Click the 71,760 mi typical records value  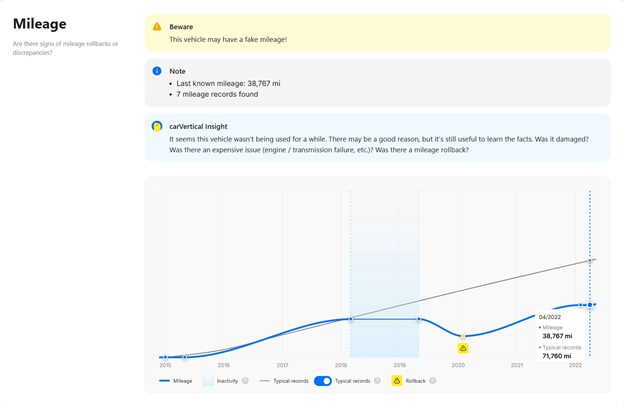coord(556,356)
